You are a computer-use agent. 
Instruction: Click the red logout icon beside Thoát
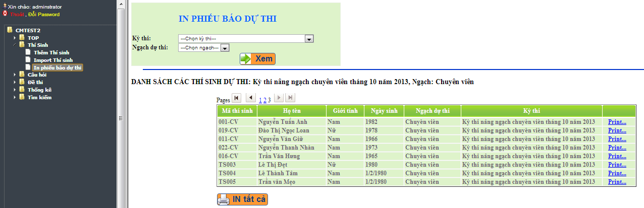click(5, 14)
